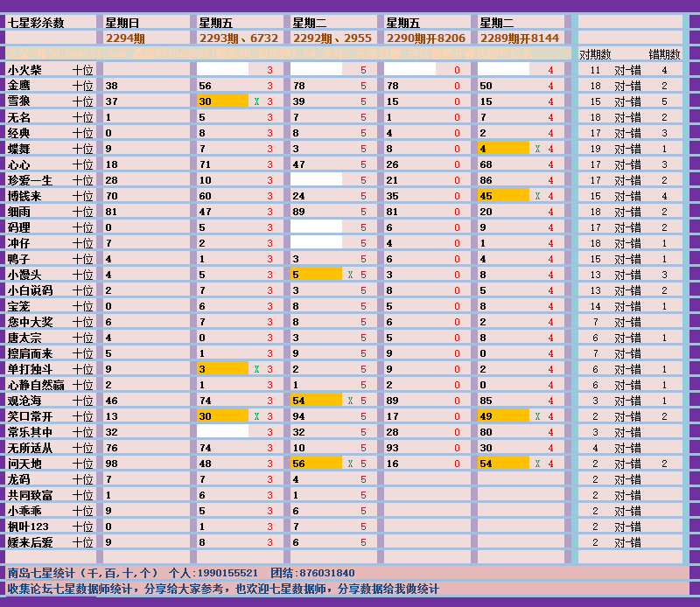Viewport: 700px width, 607px height.
Task: Click the green X mark in 单打独斗 row
Action: point(256,369)
